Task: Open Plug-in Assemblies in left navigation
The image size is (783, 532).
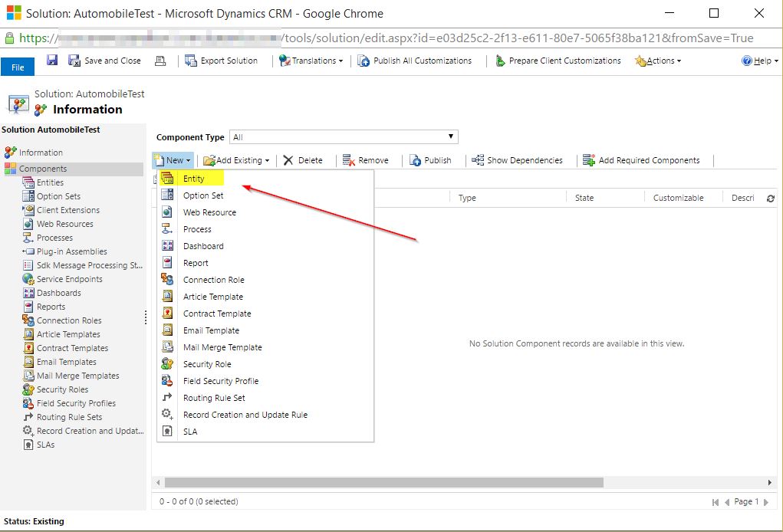Action: pyautogui.click(x=71, y=251)
